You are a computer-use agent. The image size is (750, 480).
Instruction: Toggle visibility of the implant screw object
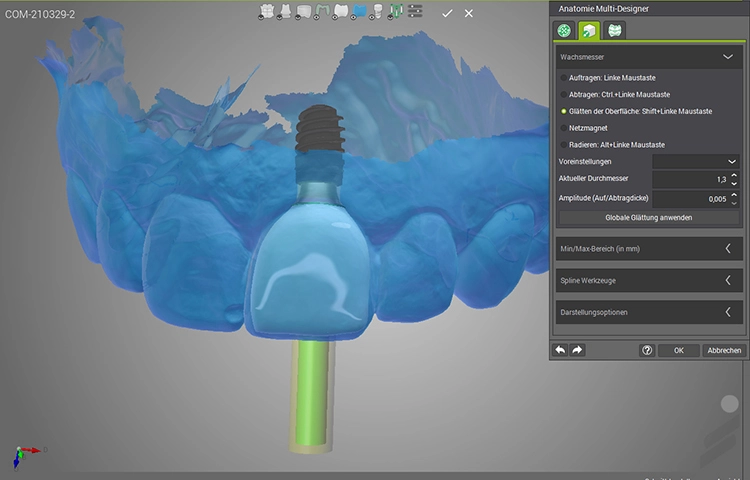(377, 12)
